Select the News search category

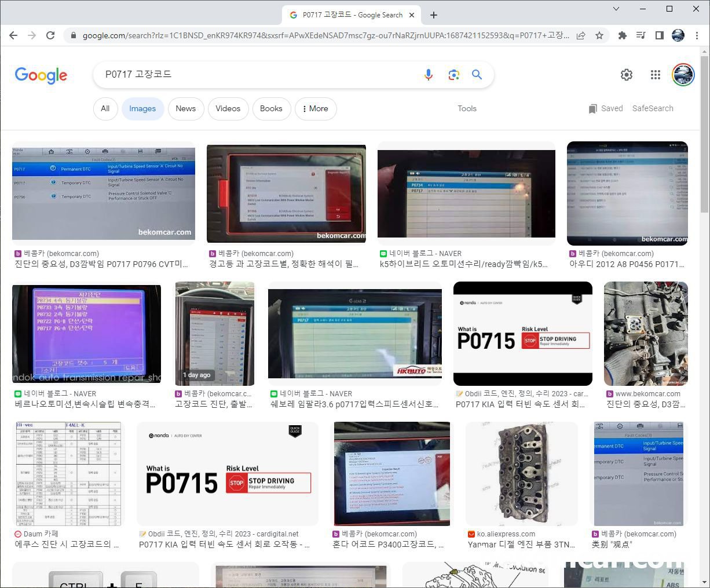pyautogui.click(x=185, y=108)
